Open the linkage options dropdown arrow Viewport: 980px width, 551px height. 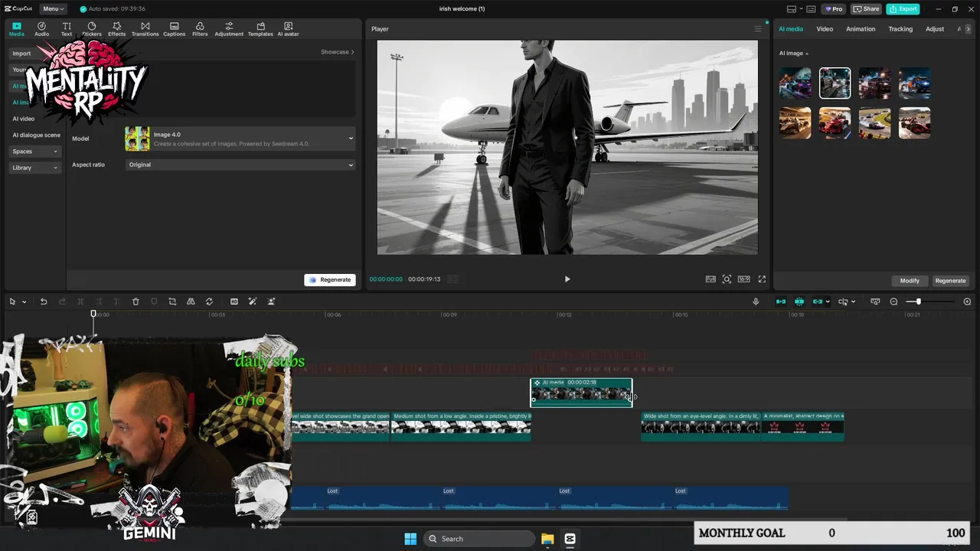click(828, 302)
